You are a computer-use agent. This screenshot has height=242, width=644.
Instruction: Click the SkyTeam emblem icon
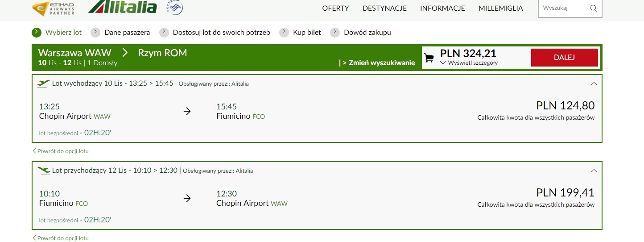(x=174, y=8)
